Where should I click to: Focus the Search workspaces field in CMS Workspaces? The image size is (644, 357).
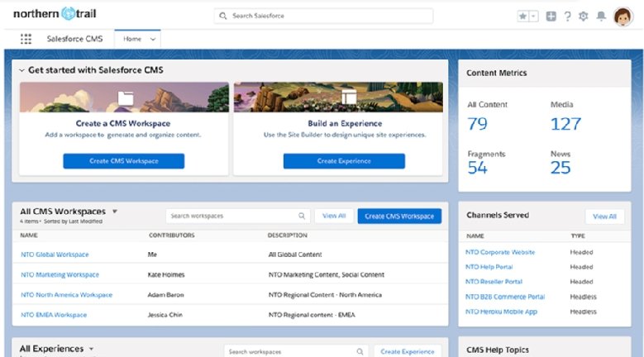point(237,216)
